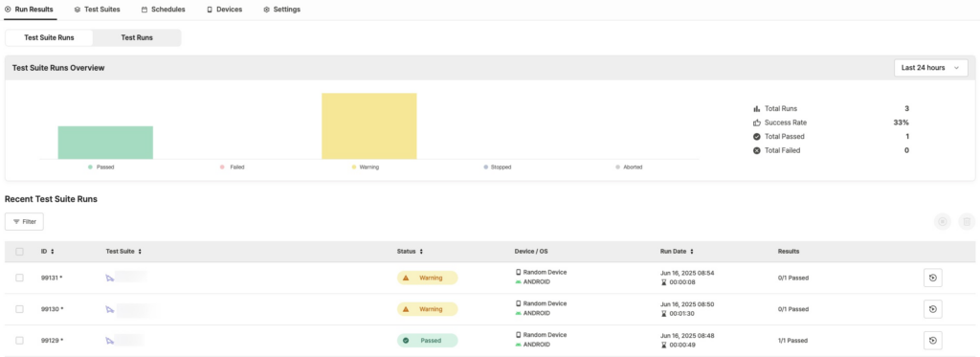Screen dimensions: 980x357
Task: Check the box for run 99131
Action: (19, 278)
